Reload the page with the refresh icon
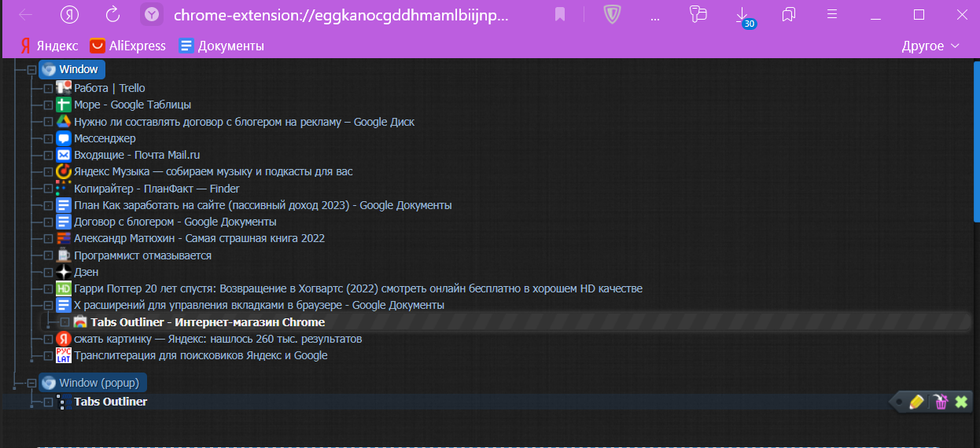 point(112,14)
